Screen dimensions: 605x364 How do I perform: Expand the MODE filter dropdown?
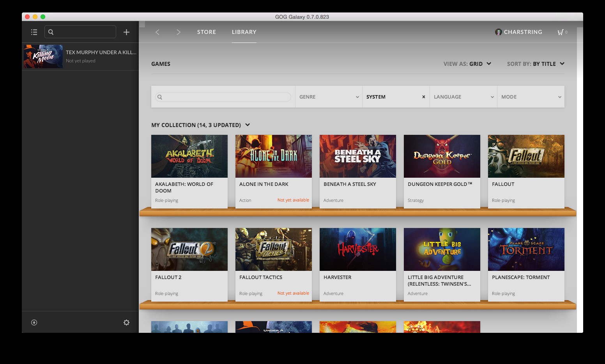tap(531, 97)
